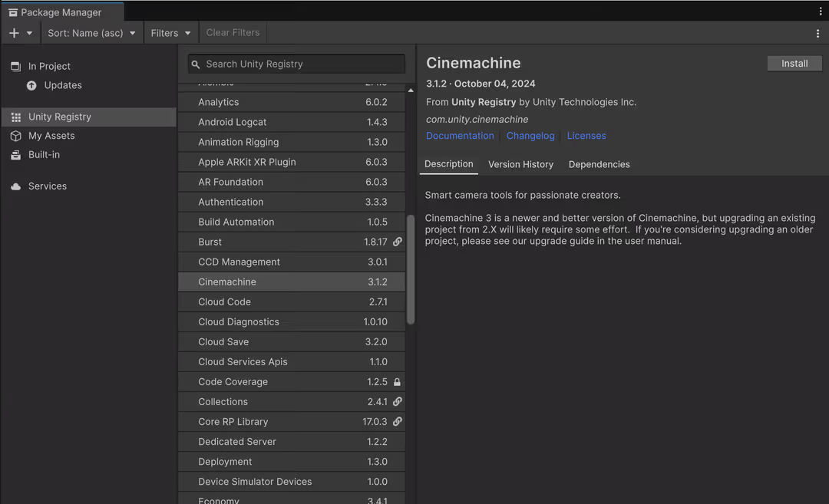Image resolution: width=829 pixels, height=504 pixels.
Task: Select the Package Manager window tab
Action: coord(62,12)
